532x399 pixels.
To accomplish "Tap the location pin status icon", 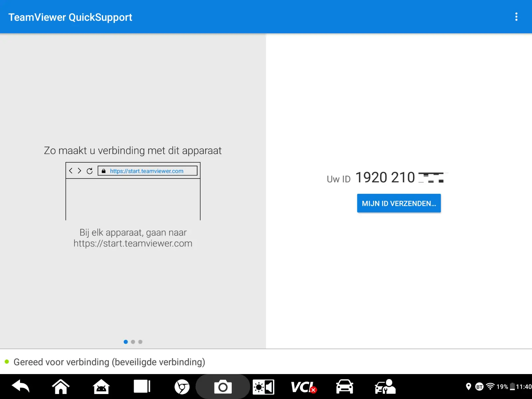I will [468, 386].
